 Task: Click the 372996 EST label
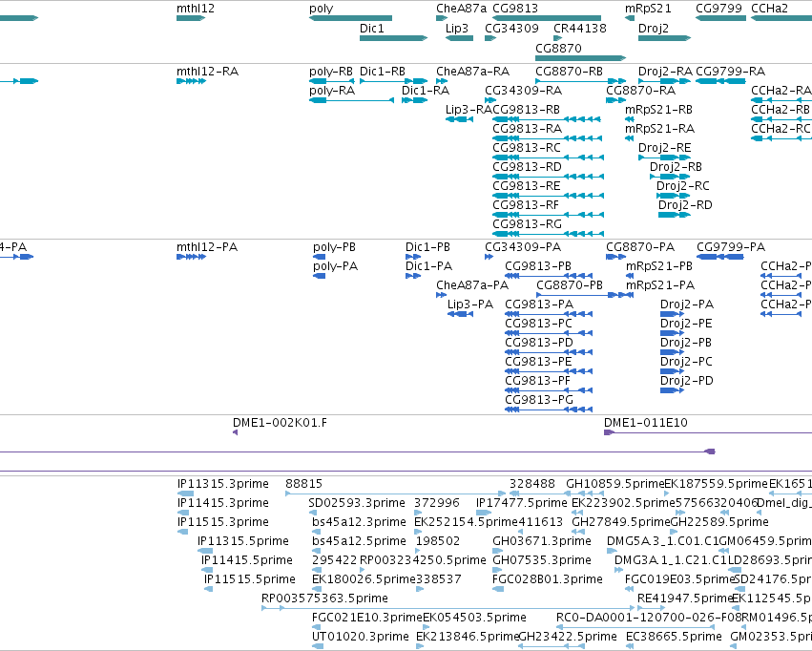pos(437,503)
